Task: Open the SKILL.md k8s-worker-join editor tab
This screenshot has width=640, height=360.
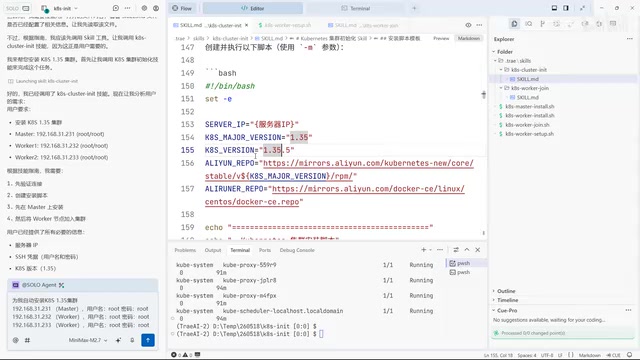Action: tap(363, 25)
